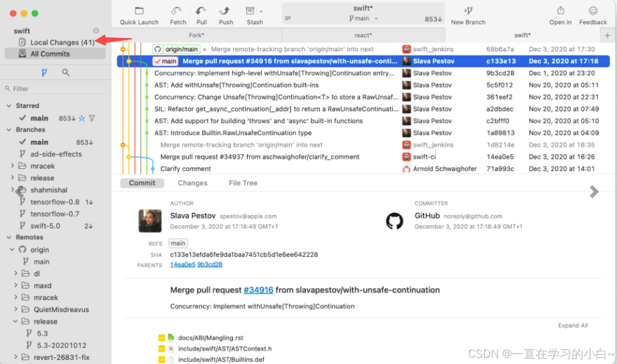
Task: Collapse the Starred section
Action: pos(9,106)
